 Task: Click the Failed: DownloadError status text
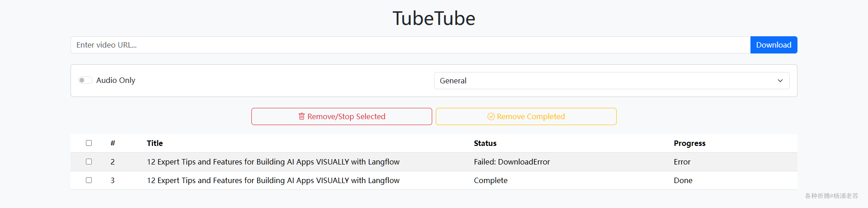(512, 162)
